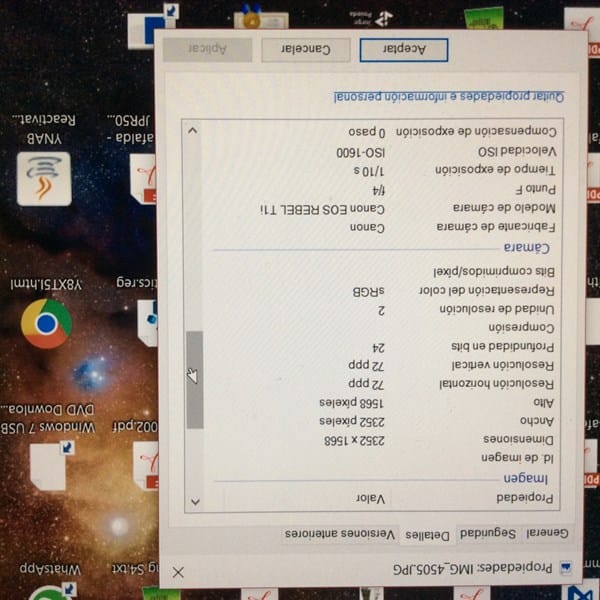Select the Unidad de resolución label
This screenshot has height=600, width=600.
click(x=497, y=309)
